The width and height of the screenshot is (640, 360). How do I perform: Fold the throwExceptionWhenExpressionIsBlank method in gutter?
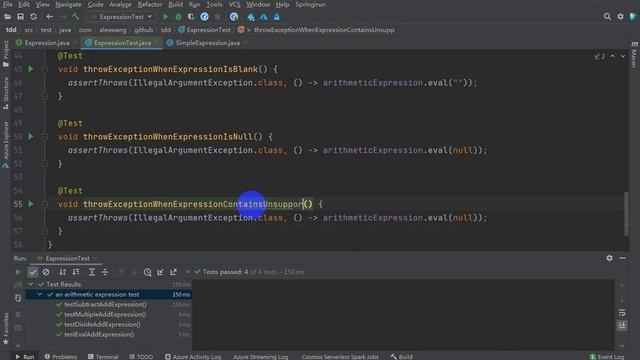(44, 69)
